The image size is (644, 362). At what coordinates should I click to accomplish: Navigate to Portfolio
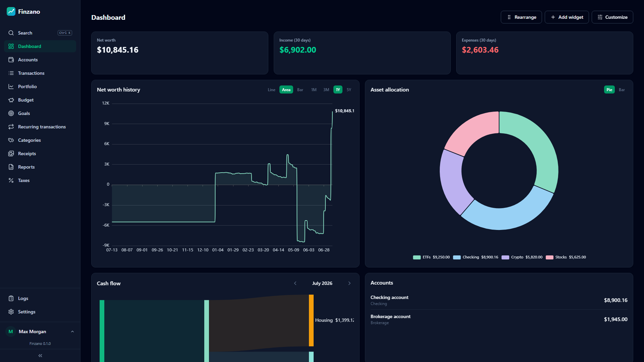pyautogui.click(x=40, y=86)
